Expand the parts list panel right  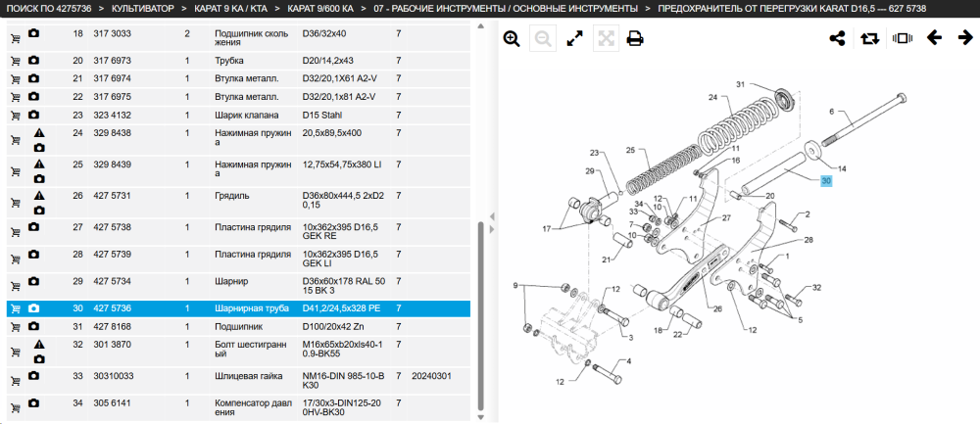[x=492, y=228]
